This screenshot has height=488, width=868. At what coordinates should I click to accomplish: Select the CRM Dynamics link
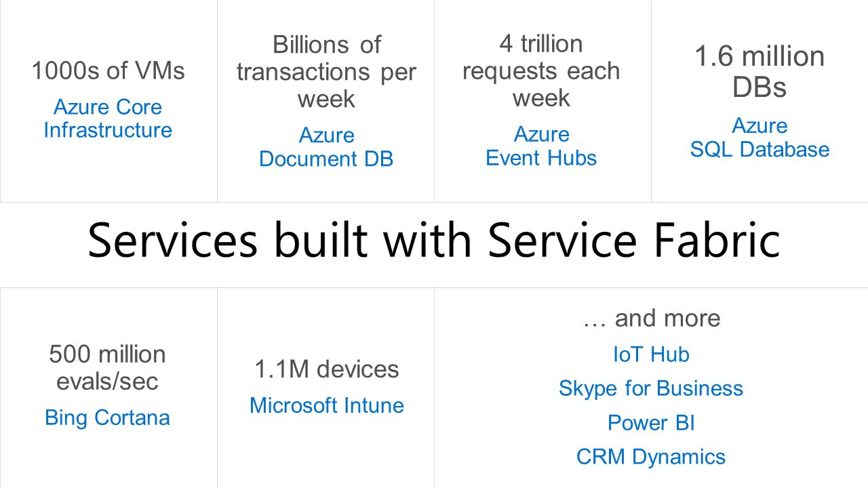[651, 457]
